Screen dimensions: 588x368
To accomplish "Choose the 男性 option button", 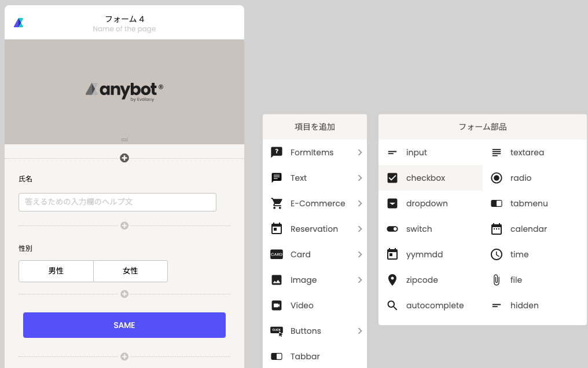I will [56, 271].
